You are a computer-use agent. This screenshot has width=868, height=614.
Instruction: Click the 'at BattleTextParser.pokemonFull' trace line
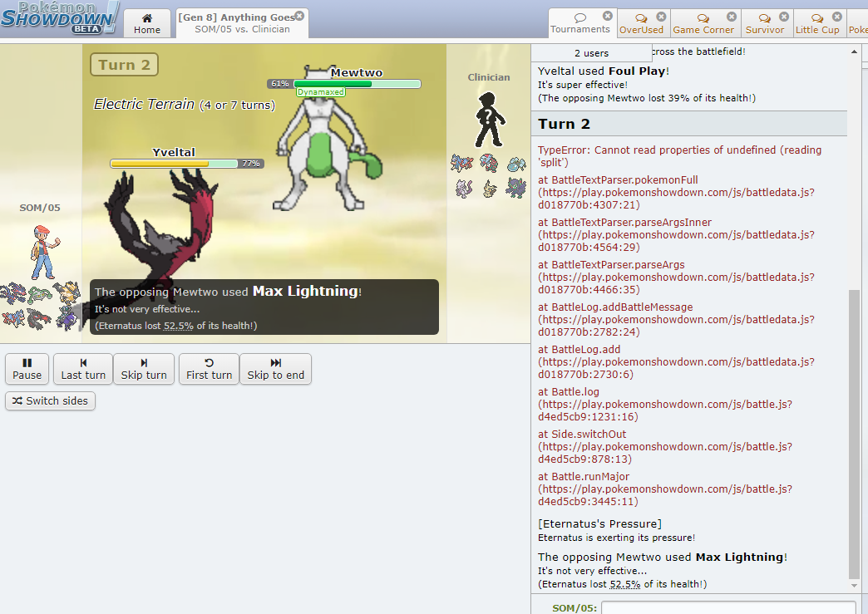point(676,193)
